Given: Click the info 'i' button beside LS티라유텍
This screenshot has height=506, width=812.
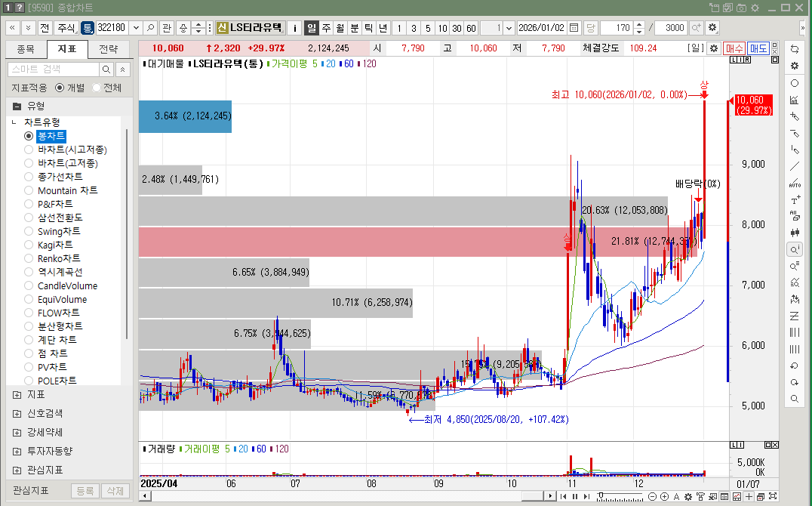Looking at the screenshot, I should pos(294,27).
